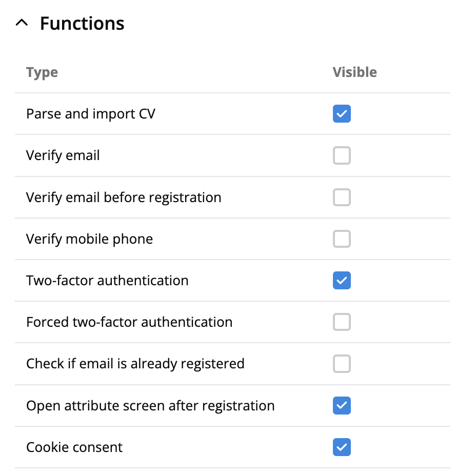Enable Check if email is already registered
This screenshot has height=473, width=476.
(x=342, y=364)
